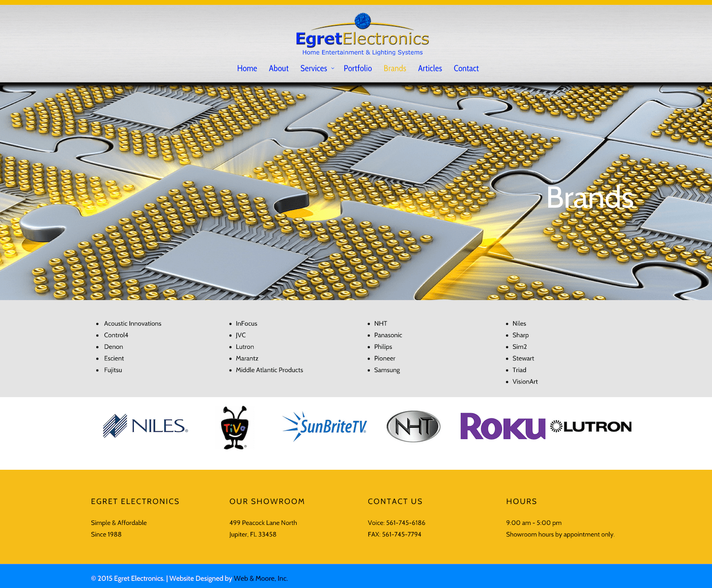Go to the Home menu item

coord(247,68)
